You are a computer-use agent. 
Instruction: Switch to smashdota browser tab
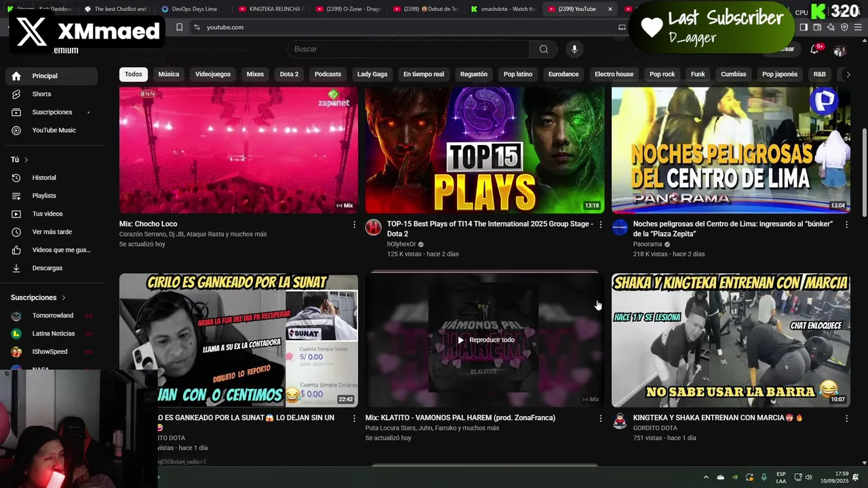[503, 9]
